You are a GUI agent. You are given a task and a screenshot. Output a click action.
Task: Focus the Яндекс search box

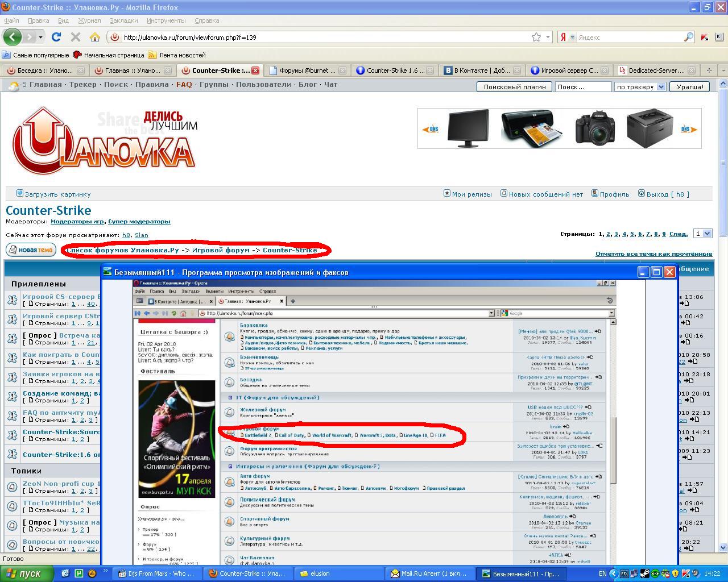coord(630,37)
